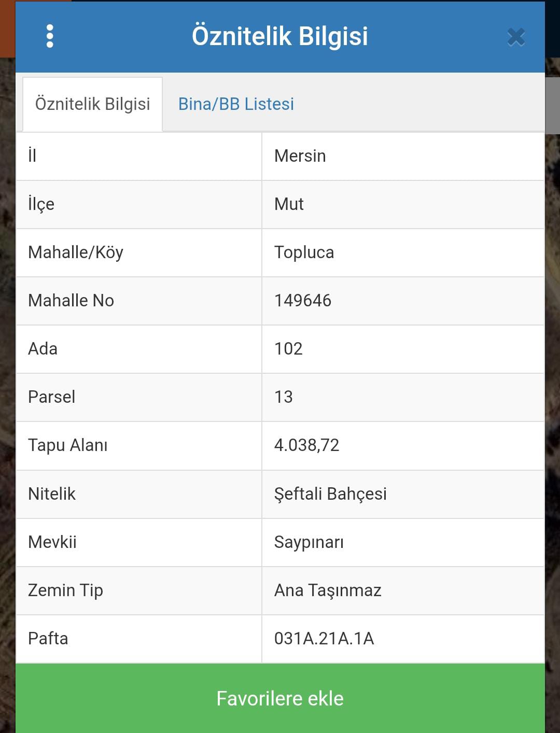
Task: Select the Şeftali Bahçesi value
Action: [330, 494]
